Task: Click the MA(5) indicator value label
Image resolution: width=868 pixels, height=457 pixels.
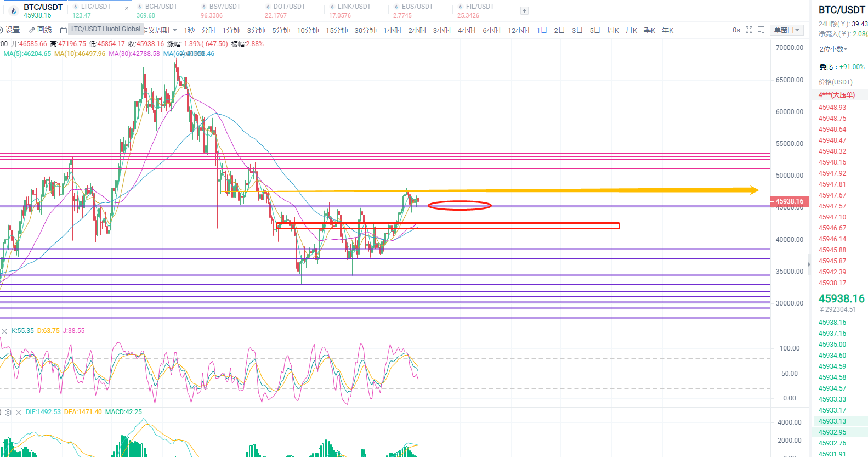Action: (27, 54)
